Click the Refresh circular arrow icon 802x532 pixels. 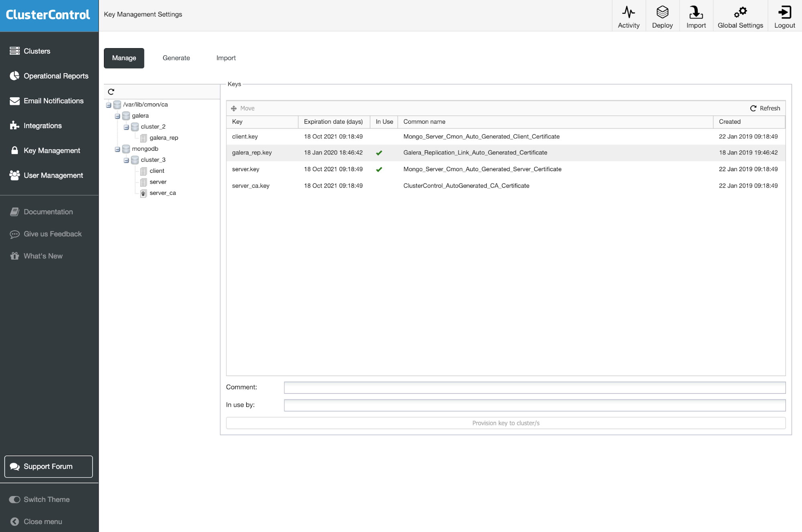click(753, 108)
